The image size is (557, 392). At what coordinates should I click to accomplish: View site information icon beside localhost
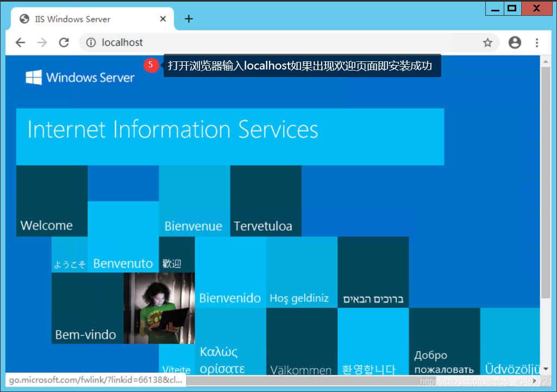click(x=91, y=42)
